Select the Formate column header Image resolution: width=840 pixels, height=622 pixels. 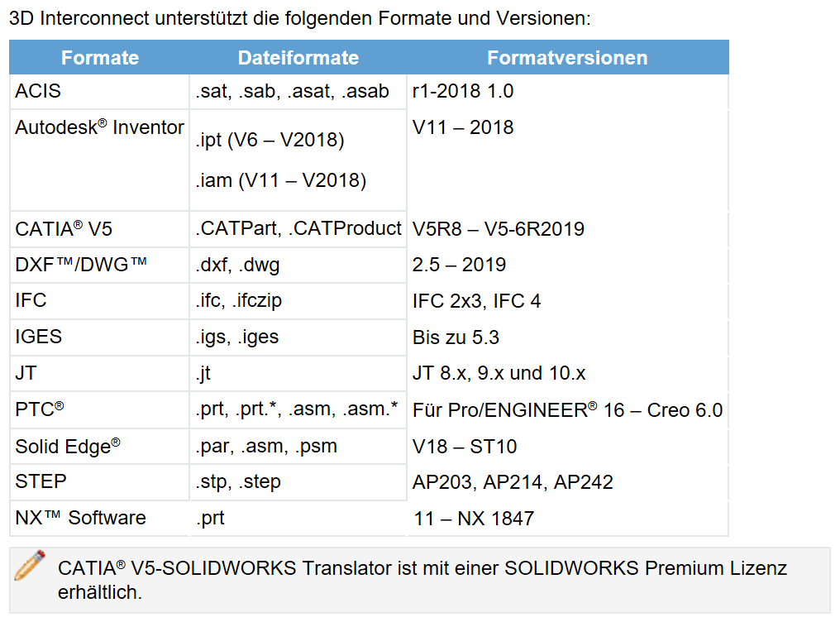(x=100, y=57)
